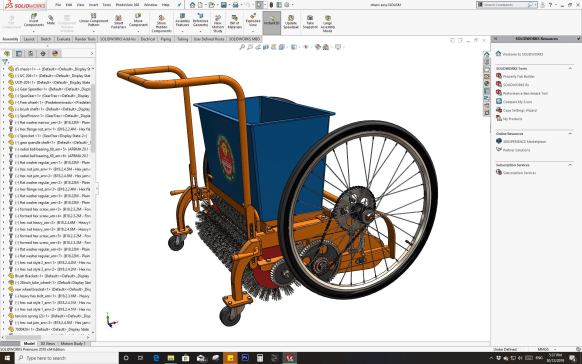The width and height of the screenshot is (582, 364).
Task: Toggle Large Assembly Mode
Action: pyautogui.click(x=328, y=24)
